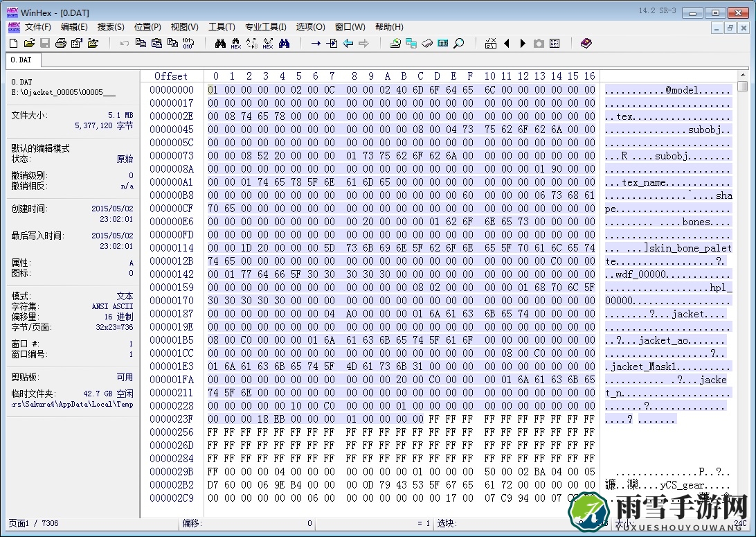The width and height of the screenshot is (756, 537).
Task: Click the 字符集 ANSI ASCII value
Action: tap(112, 306)
